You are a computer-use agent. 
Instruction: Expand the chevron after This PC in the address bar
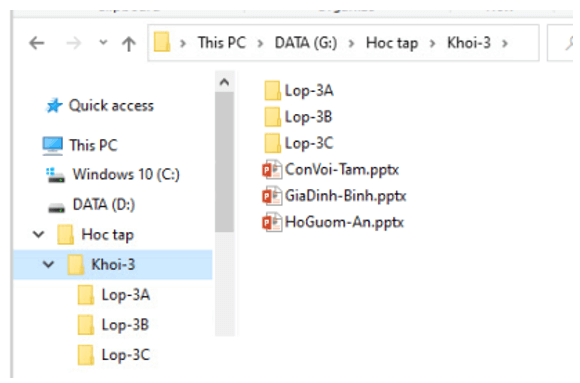tap(260, 44)
